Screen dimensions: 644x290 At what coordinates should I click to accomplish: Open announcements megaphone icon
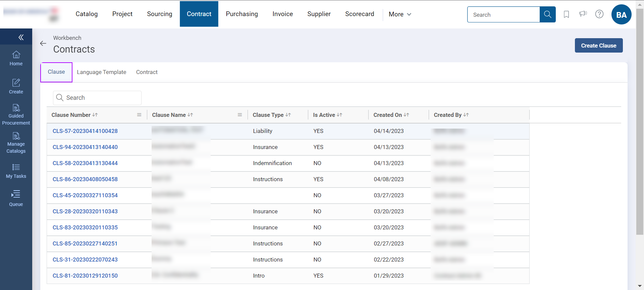click(x=583, y=14)
